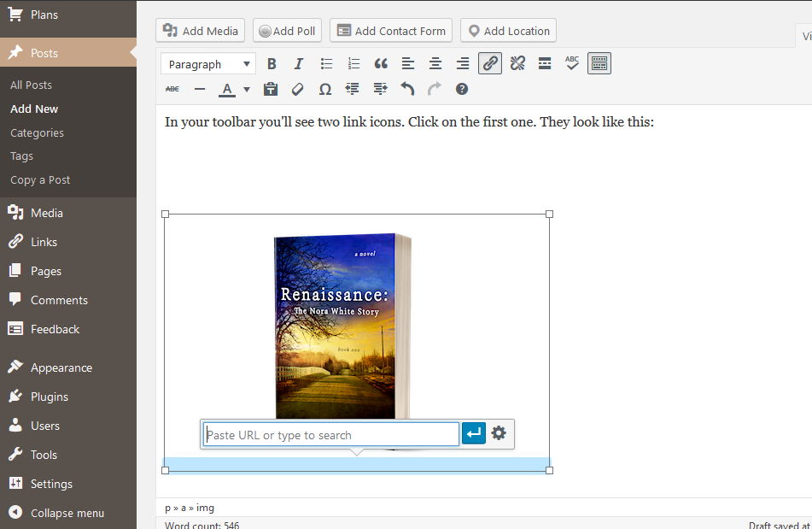
Task: Open the Appearance menu in sidebar
Action: pyautogui.click(x=61, y=367)
